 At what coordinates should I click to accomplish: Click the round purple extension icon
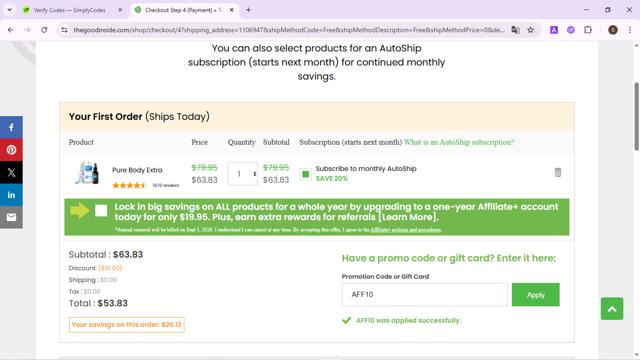(x=571, y=30)
